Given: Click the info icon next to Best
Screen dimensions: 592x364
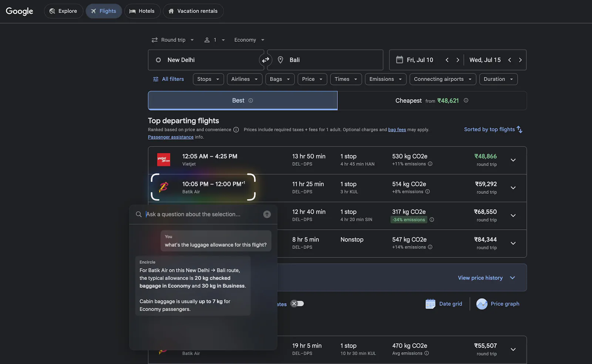Looking at the screenshot, I should (x=250, y=101).
